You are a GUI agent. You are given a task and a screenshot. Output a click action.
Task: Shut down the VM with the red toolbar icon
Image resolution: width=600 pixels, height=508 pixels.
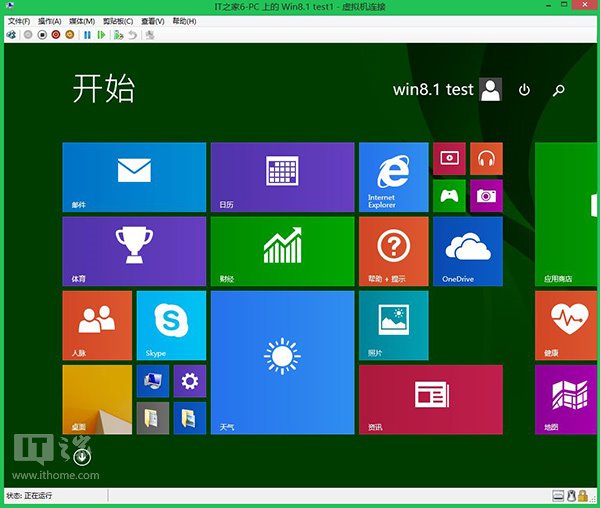56,35
